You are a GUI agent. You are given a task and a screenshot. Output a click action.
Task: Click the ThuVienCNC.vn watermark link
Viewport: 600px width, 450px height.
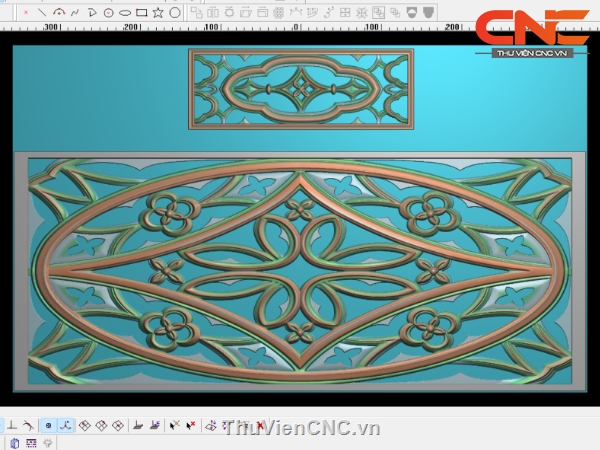[x=302, y=428]
